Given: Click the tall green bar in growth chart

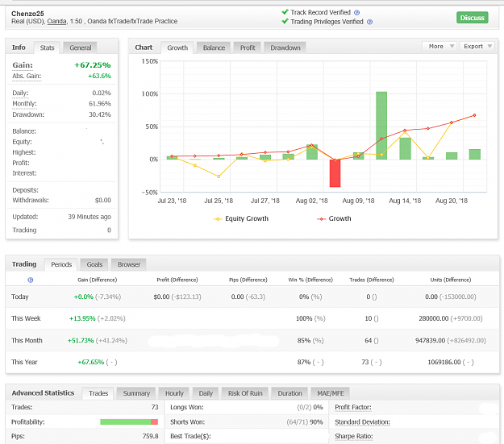Looking at the screenshot, I should coord(381,125).
